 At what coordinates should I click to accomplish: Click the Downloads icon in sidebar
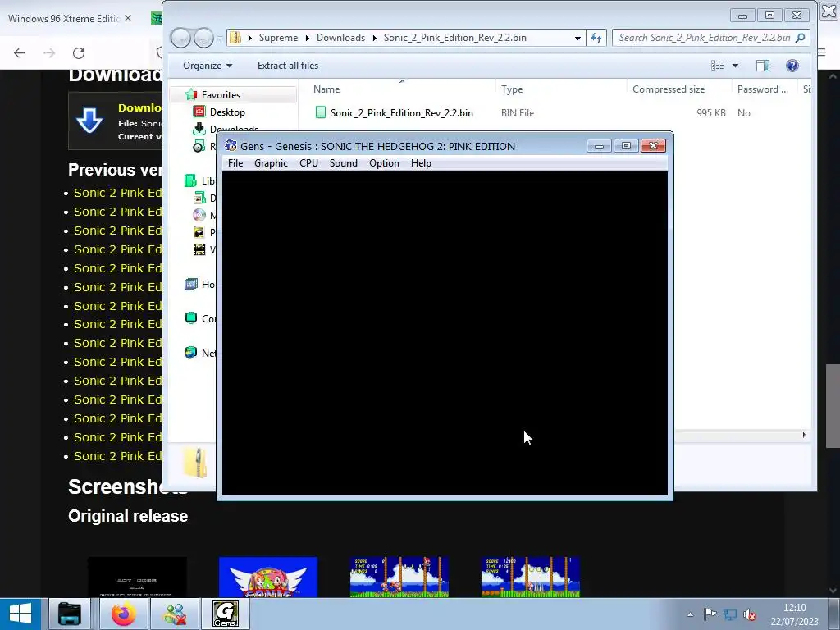click(x=199, y=129)
